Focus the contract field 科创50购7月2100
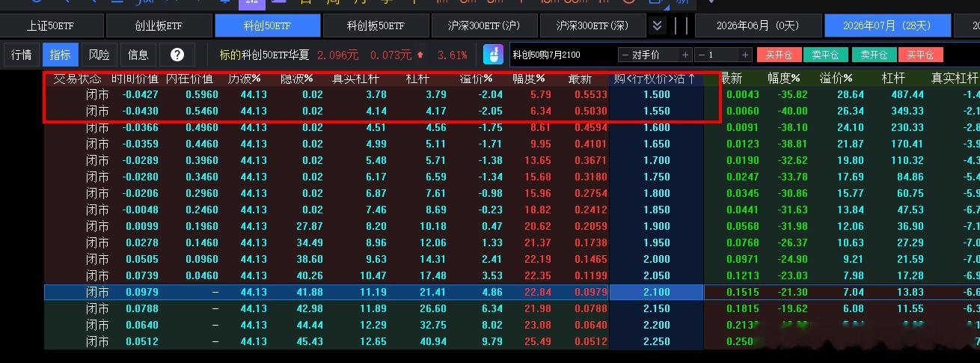The width and height of the screenshot is (980, 363). (562, 55)
